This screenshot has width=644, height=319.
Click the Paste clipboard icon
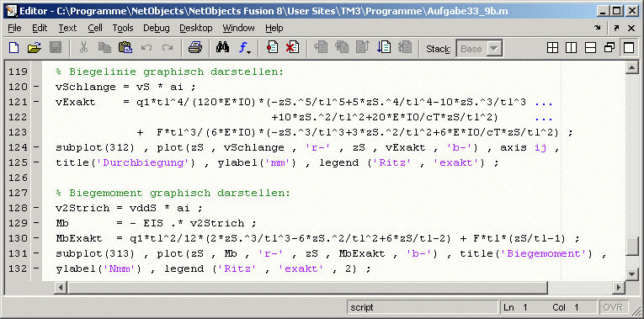point(125,48)
